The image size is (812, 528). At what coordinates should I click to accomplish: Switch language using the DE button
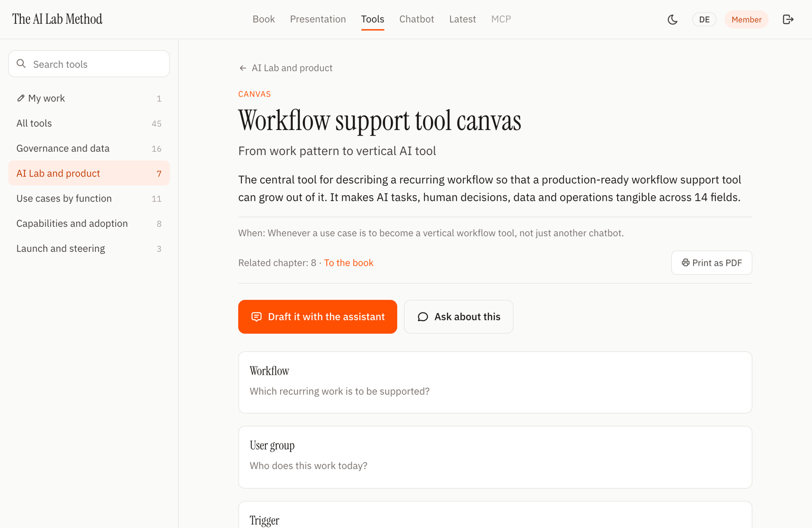pyautogui.click(x=704, y=19)
